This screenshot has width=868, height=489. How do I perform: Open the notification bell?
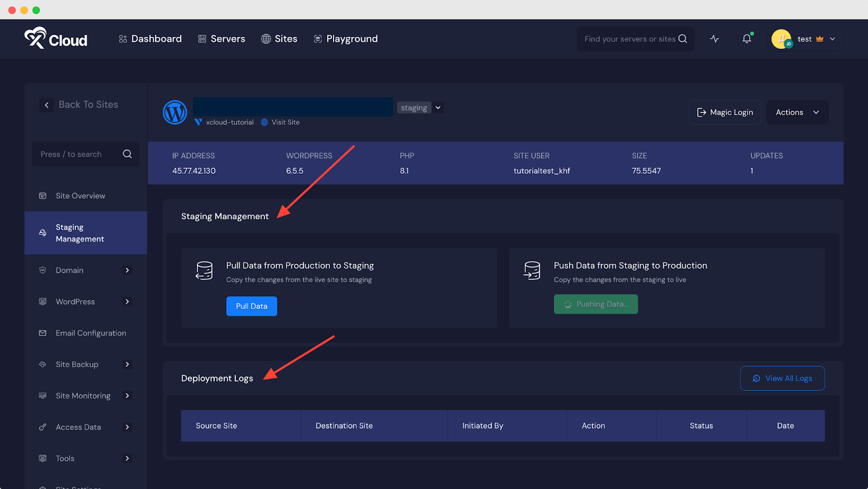[746, 39]
